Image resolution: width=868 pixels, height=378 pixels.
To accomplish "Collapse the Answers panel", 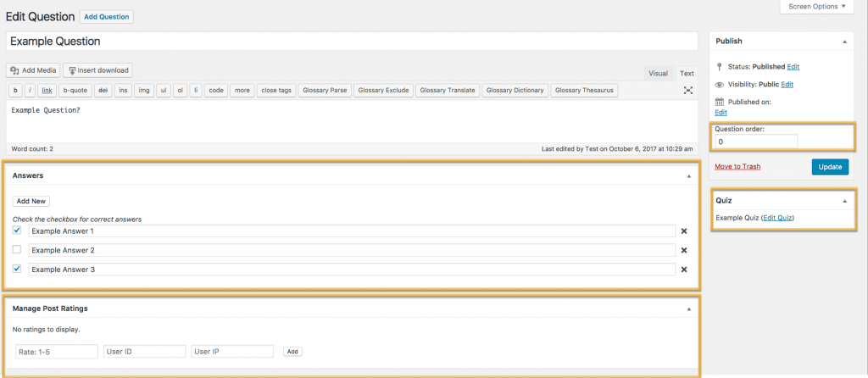I will coord(688,176).
